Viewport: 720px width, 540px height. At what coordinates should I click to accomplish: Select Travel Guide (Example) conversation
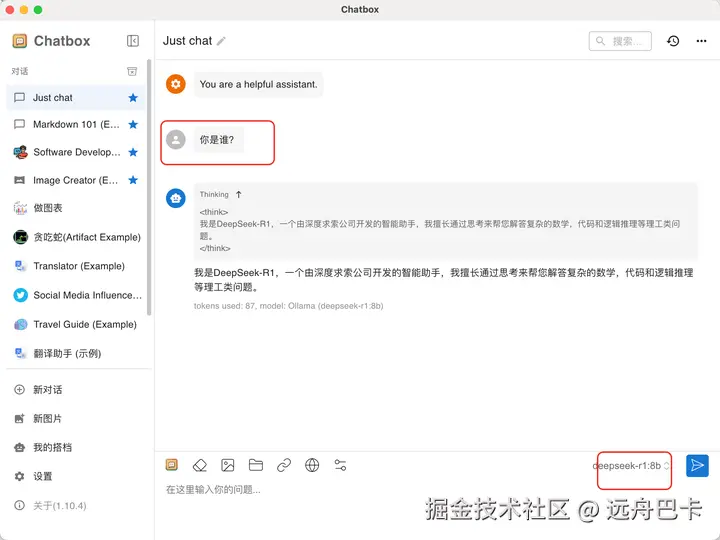[76, 324]
